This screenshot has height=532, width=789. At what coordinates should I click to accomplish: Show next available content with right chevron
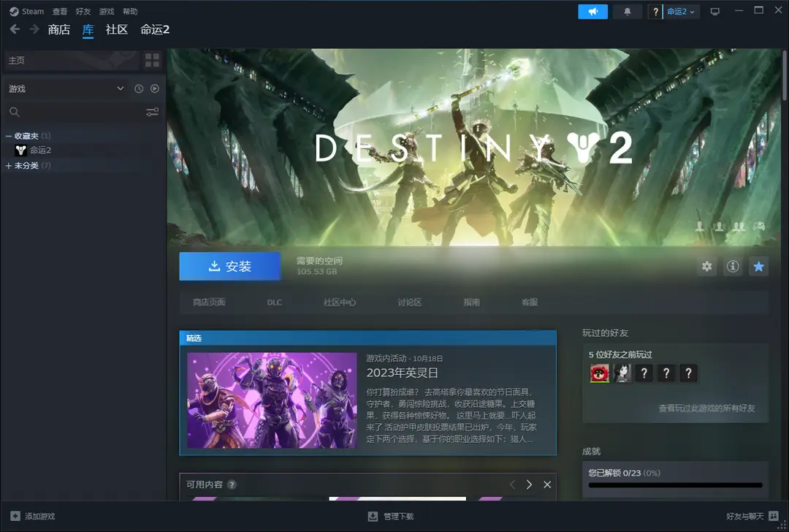pyautogui.click(x=529, y=484)
